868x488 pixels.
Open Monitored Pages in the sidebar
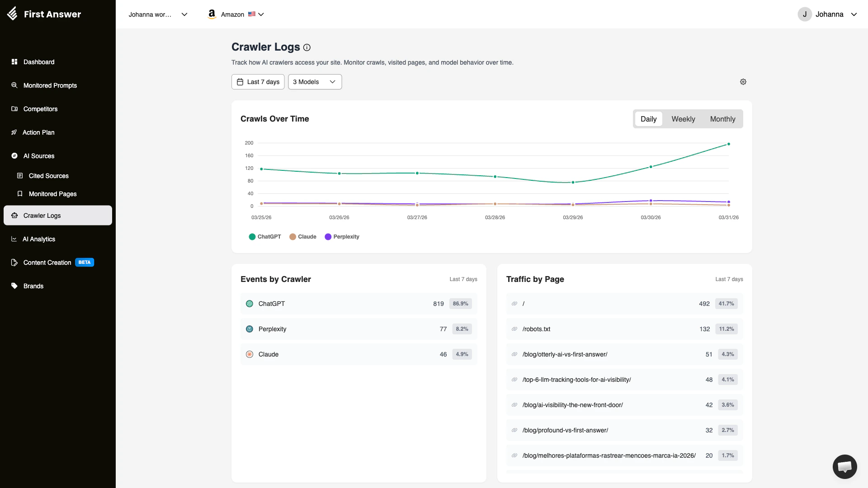52,194
